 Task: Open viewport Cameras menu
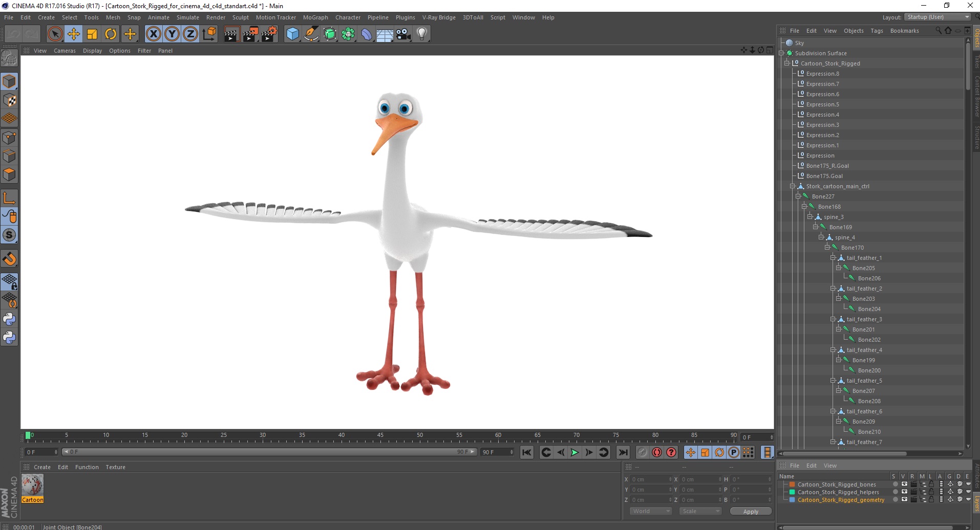tap(65, 51)
